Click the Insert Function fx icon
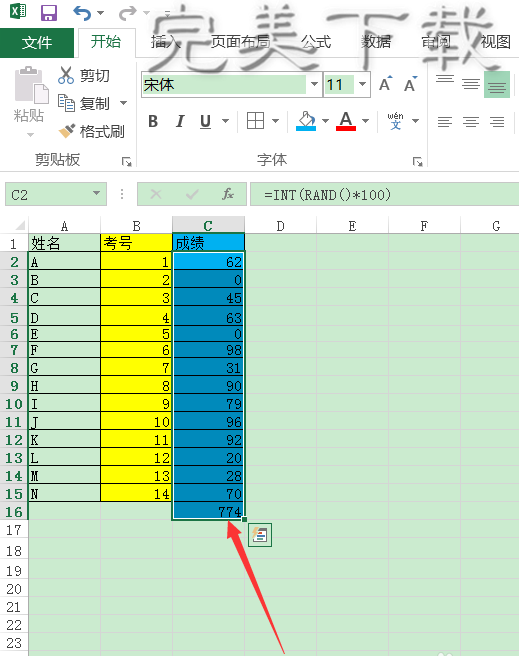Screen dimensions: 519x656 [x=228, y=194]
